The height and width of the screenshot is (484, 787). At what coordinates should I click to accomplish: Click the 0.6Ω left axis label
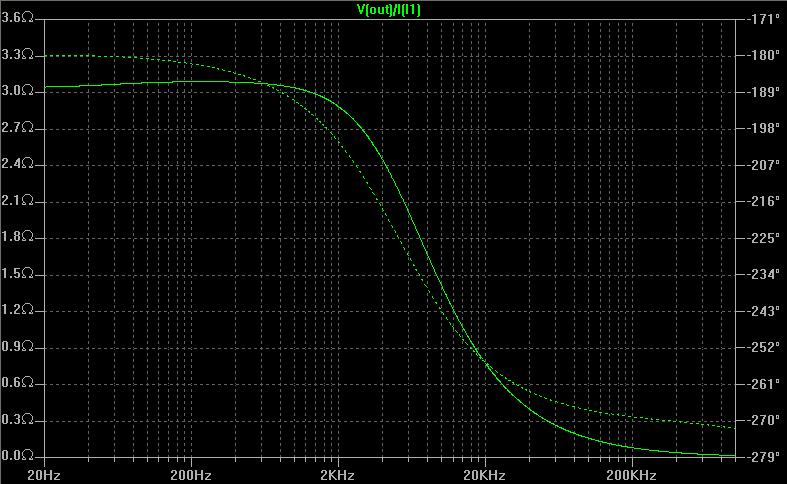pyautogui.click(x=18, y=383)
